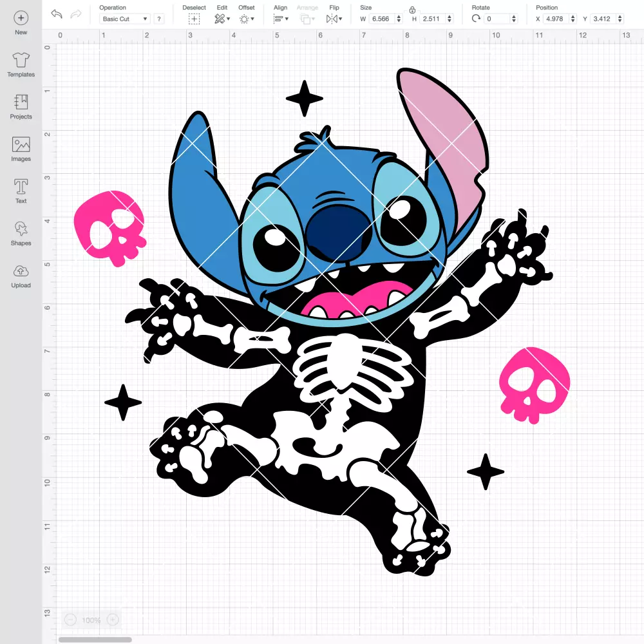Adjust the X position stepper arrows
This screenshot has height=644, width=644.
pos(573,19)
